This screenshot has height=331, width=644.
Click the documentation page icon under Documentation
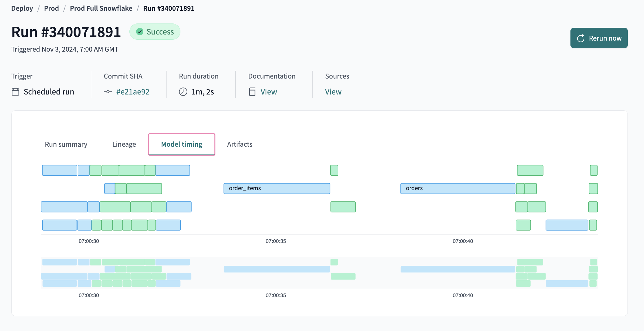click(x=252, y=91)
